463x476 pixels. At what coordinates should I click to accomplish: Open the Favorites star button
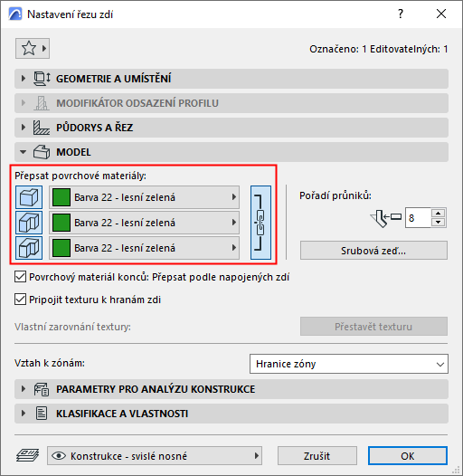click(x=33, y=48)
